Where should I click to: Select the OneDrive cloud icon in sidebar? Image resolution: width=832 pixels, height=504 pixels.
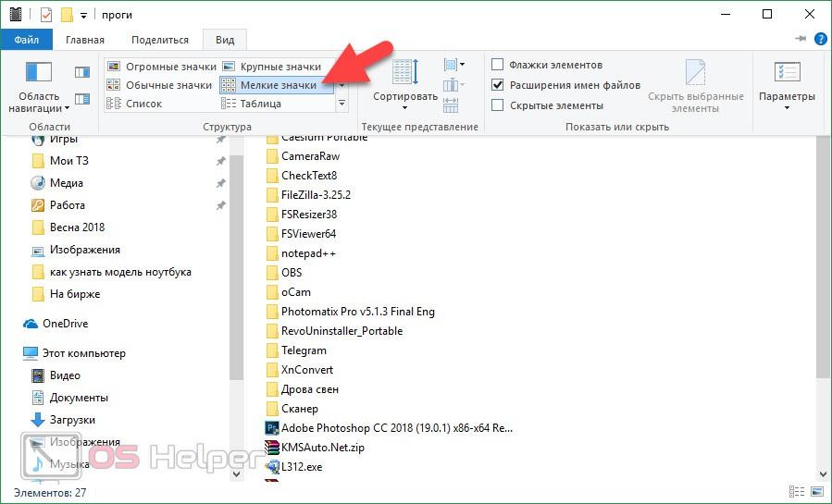pos(31,324)
